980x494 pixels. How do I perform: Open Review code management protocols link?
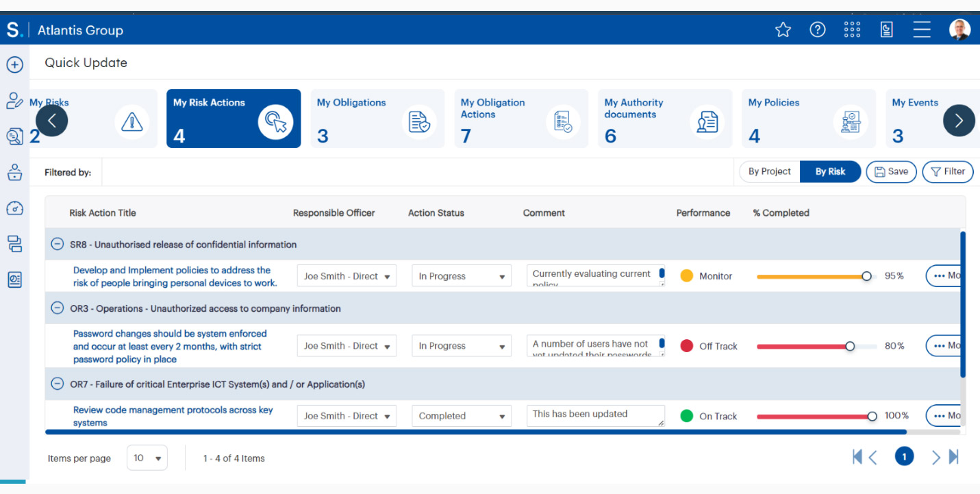(173, 416)
